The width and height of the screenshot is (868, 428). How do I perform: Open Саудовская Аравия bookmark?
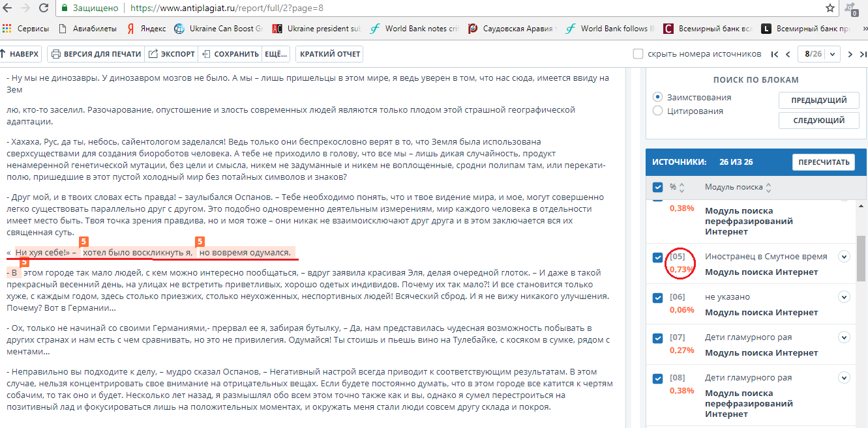[513, 29]
